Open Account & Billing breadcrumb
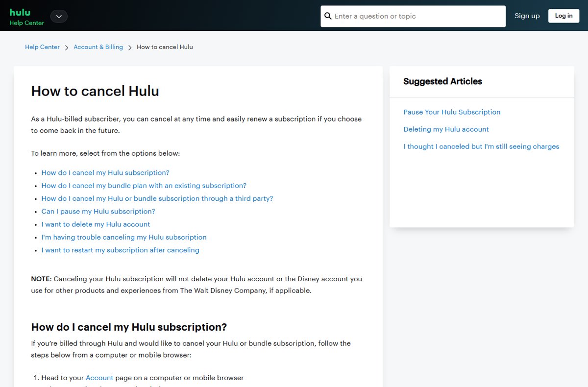Image resolution: width=588 pixels, height=387 pixels. tap(98, 47)
